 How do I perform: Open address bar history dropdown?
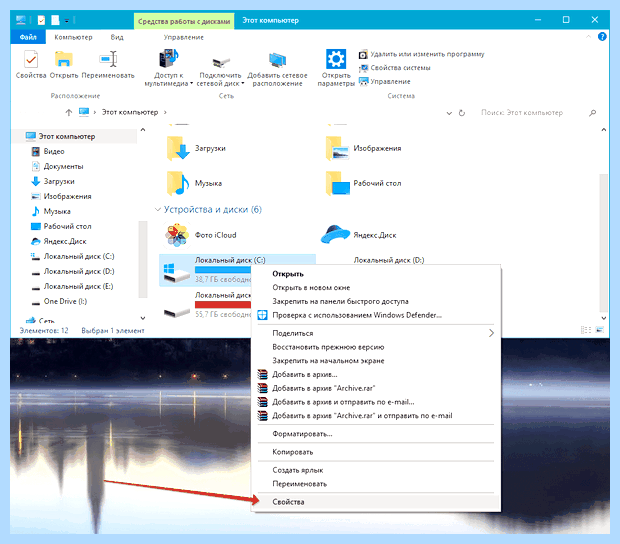click(x=449, y=113)
